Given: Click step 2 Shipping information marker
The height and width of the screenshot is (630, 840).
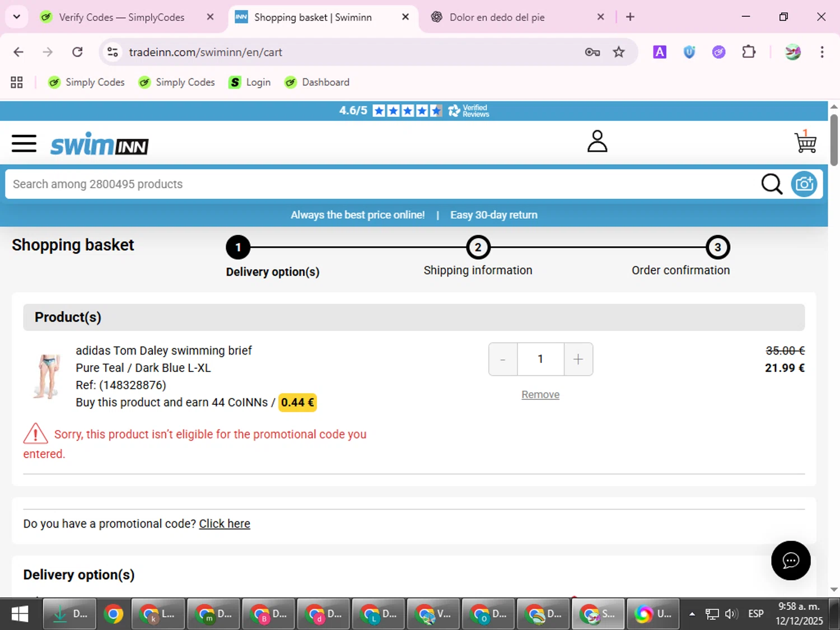Looking at the screenshot, I should tap(478, 248).
